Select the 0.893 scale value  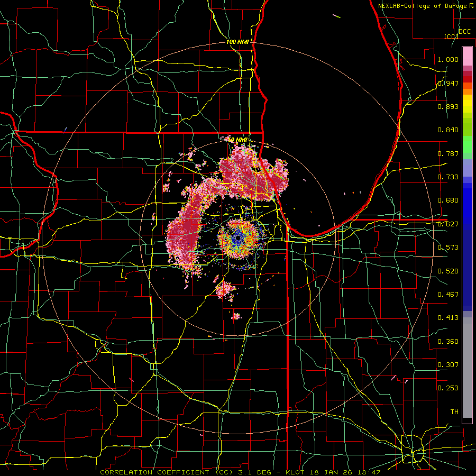coord(448,106)
